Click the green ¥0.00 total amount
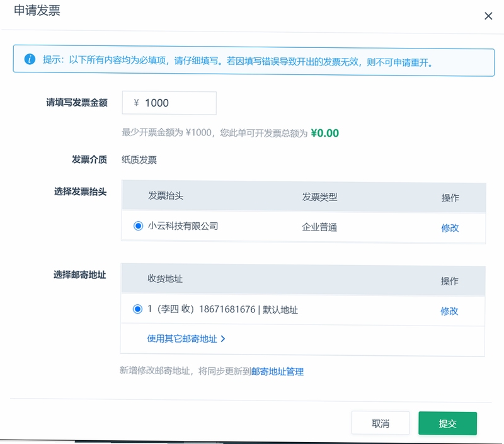Viewport: 504px width, 444px height. (x=324, y=133)
